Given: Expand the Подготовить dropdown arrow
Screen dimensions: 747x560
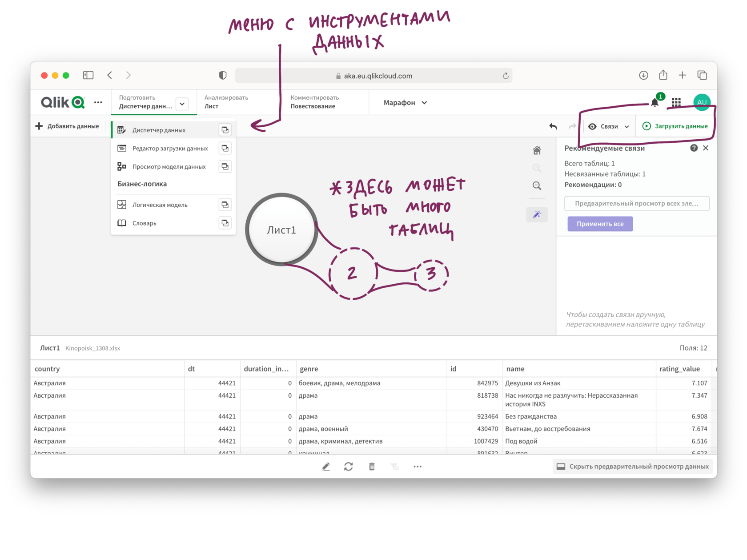Looking at the screenshot, I should pos(182,104).
